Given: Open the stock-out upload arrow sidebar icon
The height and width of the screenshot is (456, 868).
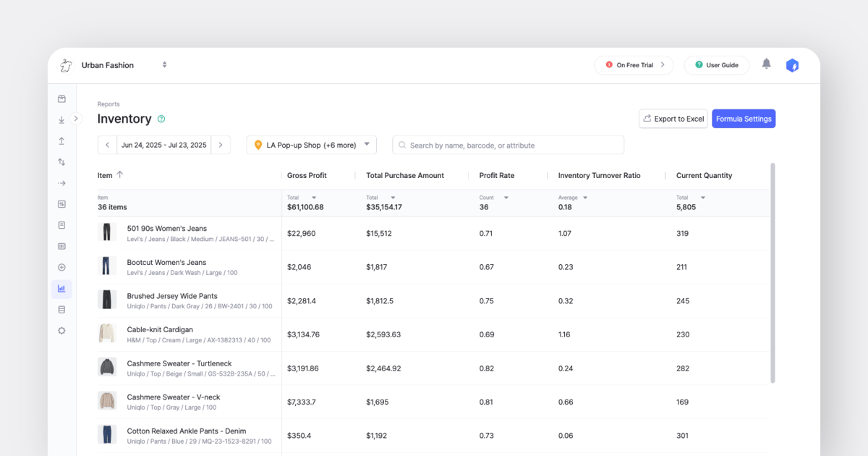Looking at the screenshot, I should (x=61, y=141).
